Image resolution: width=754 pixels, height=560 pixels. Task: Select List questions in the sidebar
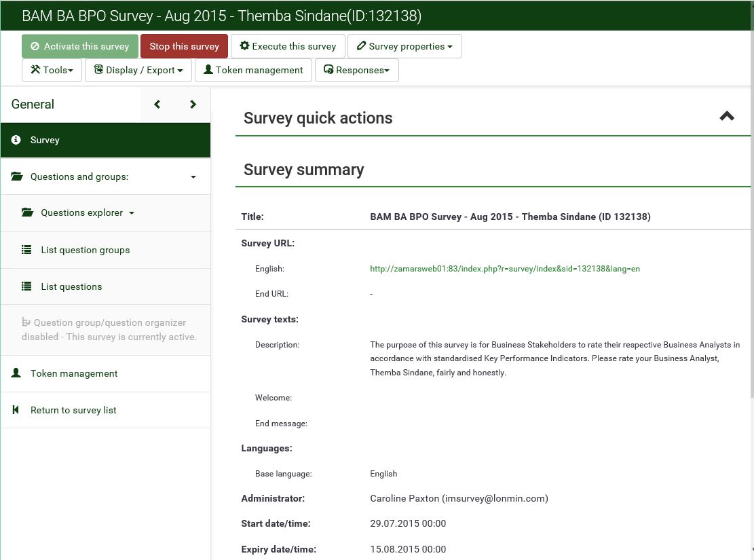pos(71,286)
